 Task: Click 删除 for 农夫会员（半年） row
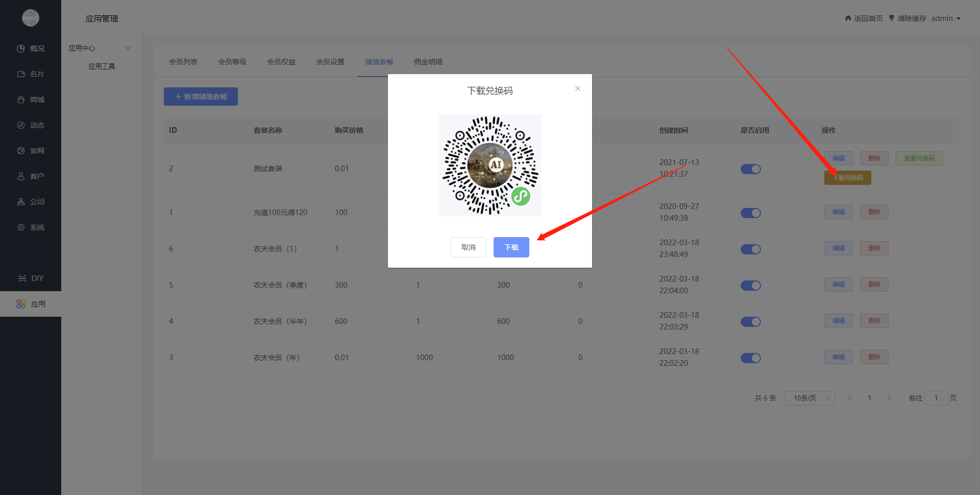pyautogui.click(x=874, y=321)
